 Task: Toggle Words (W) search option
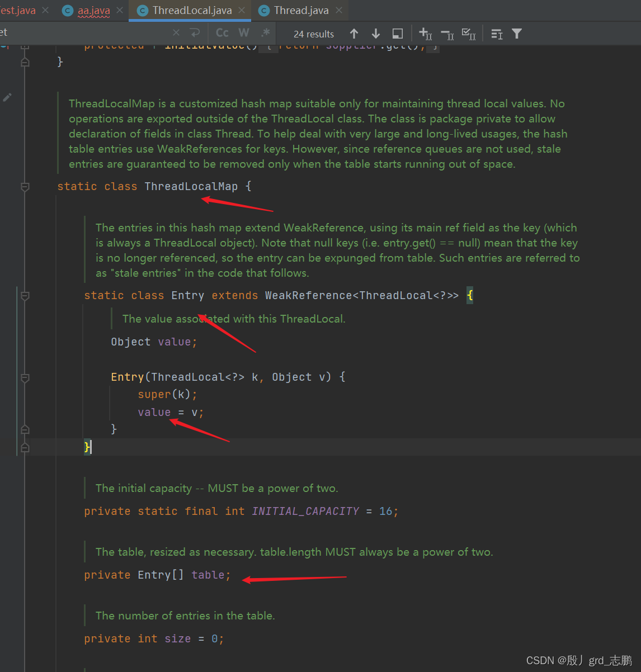pyautogui.click(x=244, y=33)
